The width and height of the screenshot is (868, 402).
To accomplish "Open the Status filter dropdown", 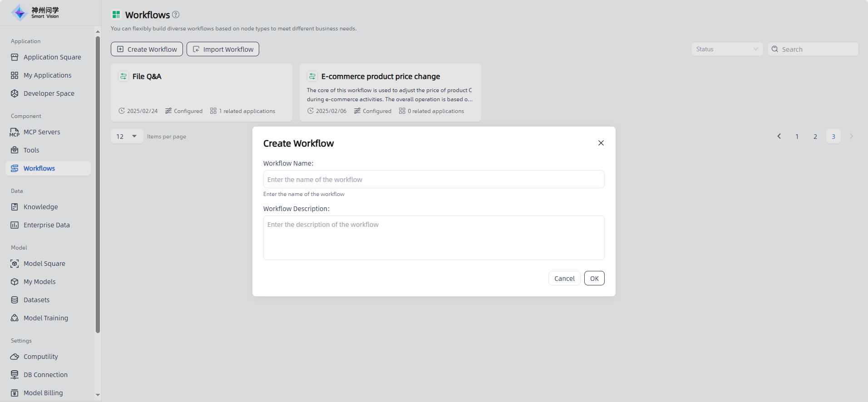I will pos(727,49).
